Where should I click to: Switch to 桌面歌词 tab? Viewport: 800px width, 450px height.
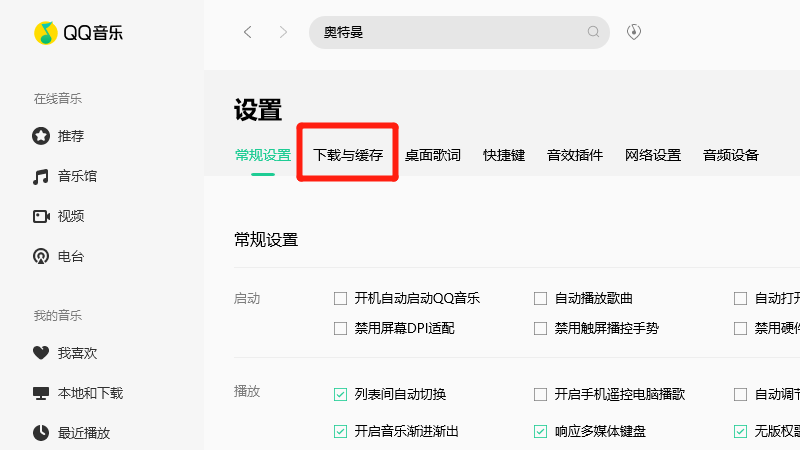433,155
